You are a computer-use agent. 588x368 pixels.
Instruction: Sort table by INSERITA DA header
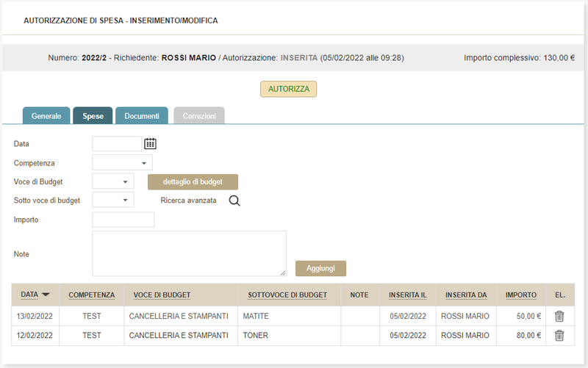pyautogui.click(x=466, y=295)
